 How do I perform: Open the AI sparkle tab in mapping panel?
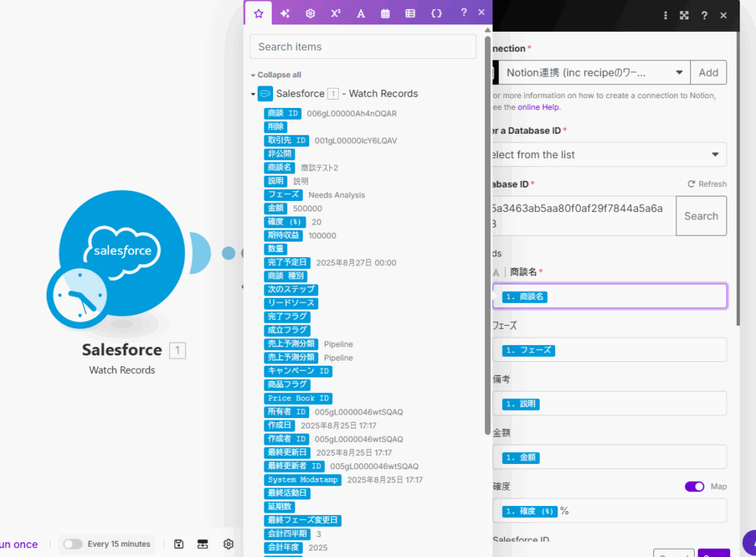(285, 13)
